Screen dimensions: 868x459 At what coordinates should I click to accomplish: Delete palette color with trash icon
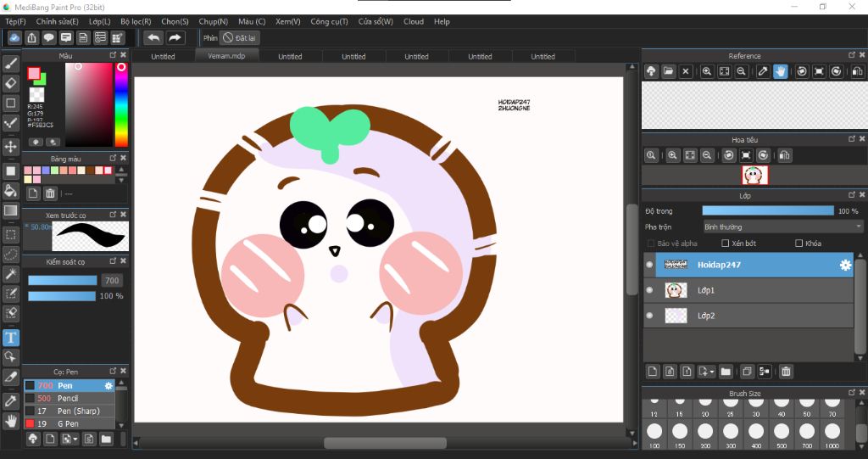click(50, 193)
